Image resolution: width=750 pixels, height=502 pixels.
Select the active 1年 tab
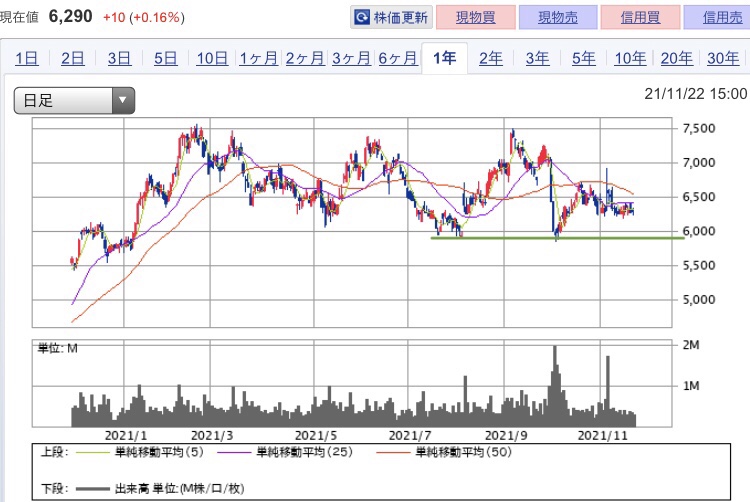(444, 58)
